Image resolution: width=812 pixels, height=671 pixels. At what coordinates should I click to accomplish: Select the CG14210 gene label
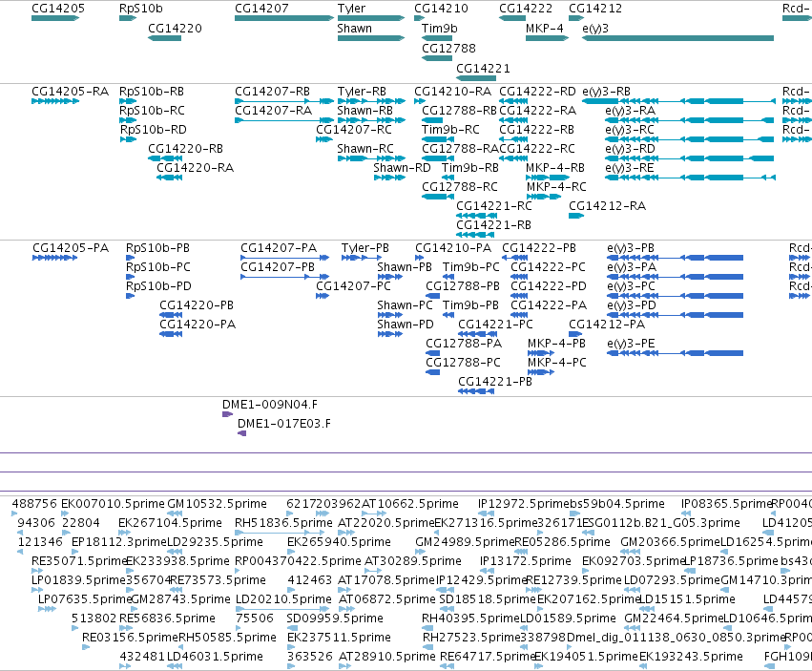coord(441,9)
